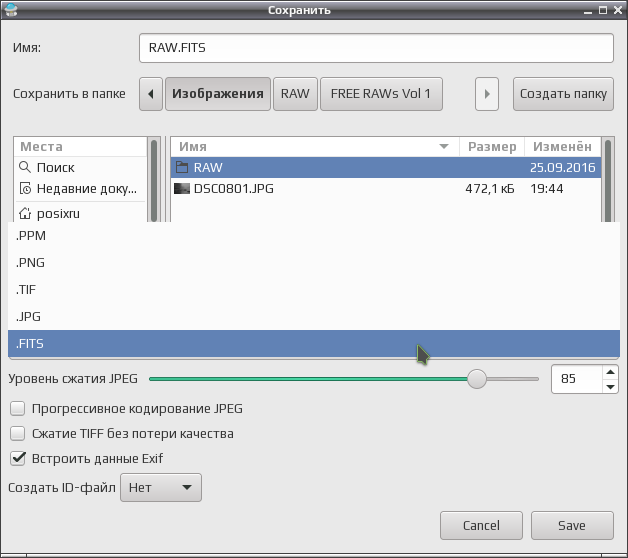Click the 472,1 кБ size cell

click(x=490, y=189)
